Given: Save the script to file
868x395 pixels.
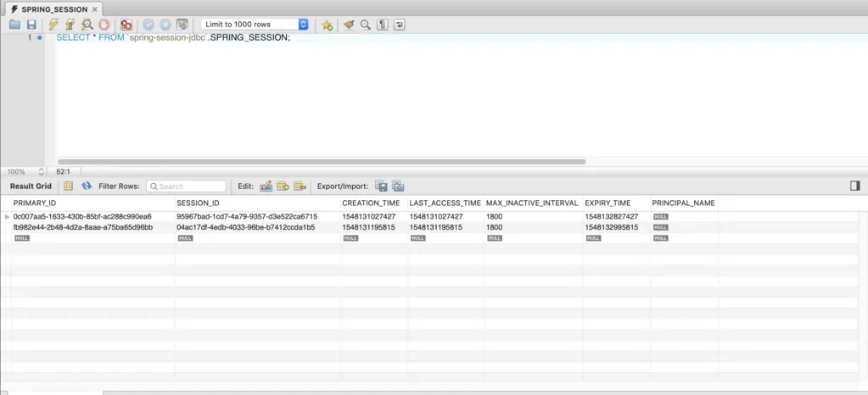Looking at the screenshot, I should coord(31,25).
